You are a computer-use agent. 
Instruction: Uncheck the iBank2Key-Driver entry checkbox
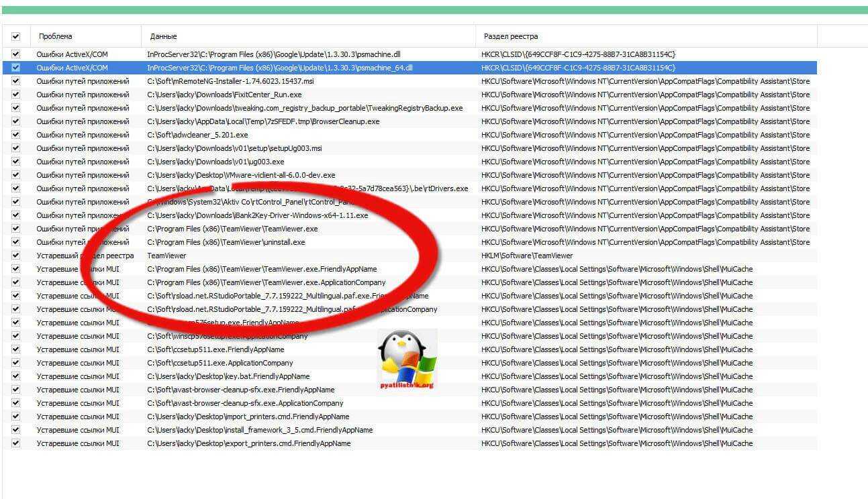(16, 215)
